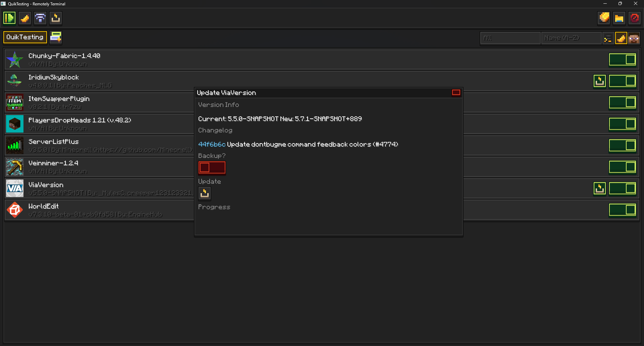Click the ViaVersion VIA logo icon
This screenshot has height=346, width=644.
point(15,188)
